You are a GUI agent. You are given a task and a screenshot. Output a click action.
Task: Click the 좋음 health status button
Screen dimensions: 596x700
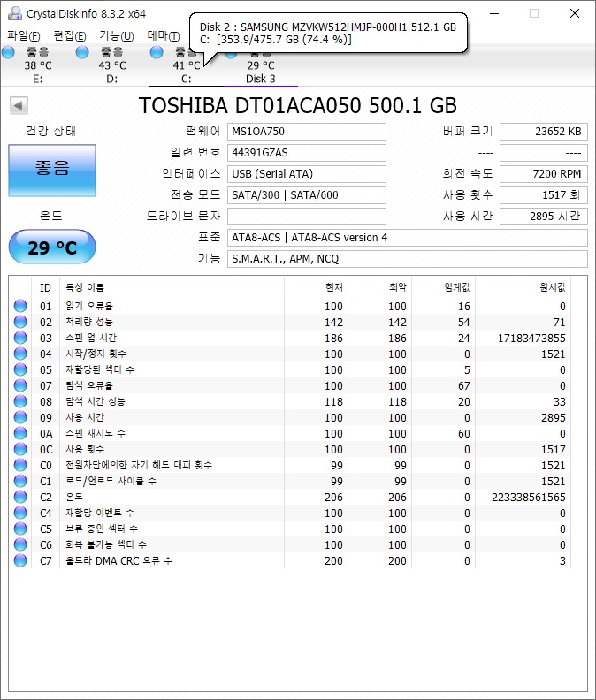52,171
